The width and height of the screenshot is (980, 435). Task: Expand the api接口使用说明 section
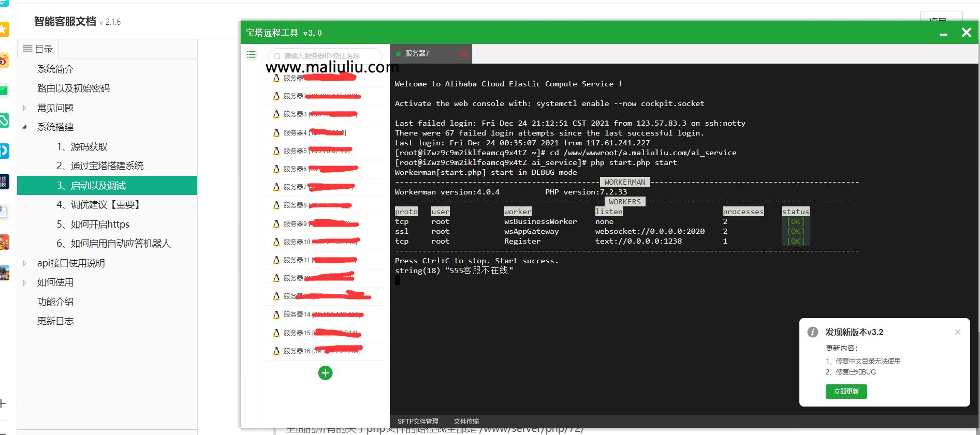[x=24, y=263]
